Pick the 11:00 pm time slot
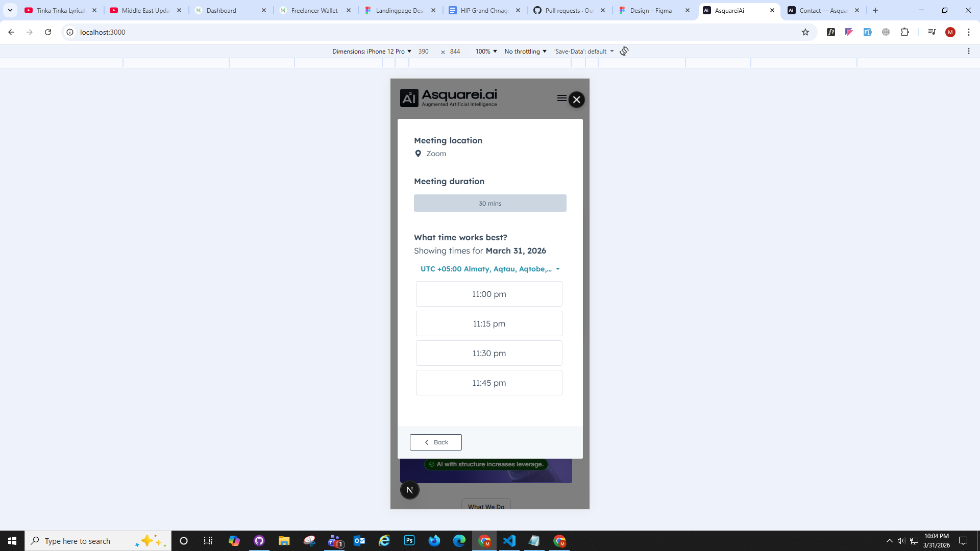The image size is (980, 551). [489, 294]
